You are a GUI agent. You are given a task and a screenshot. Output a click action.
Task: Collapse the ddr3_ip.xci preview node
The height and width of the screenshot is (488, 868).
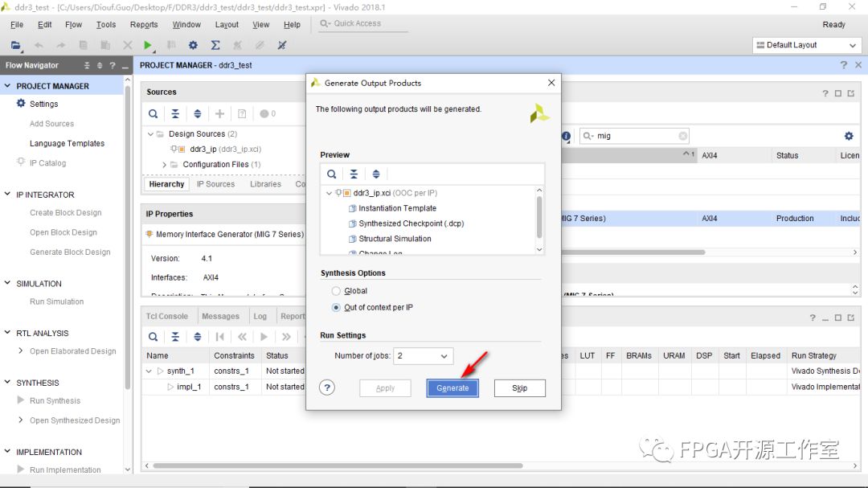click(329, 193)
